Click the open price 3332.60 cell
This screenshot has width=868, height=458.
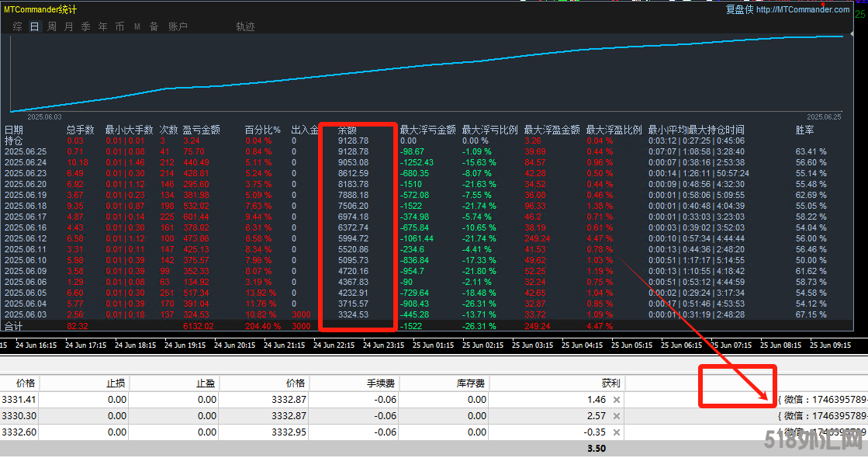coord(19,432)
